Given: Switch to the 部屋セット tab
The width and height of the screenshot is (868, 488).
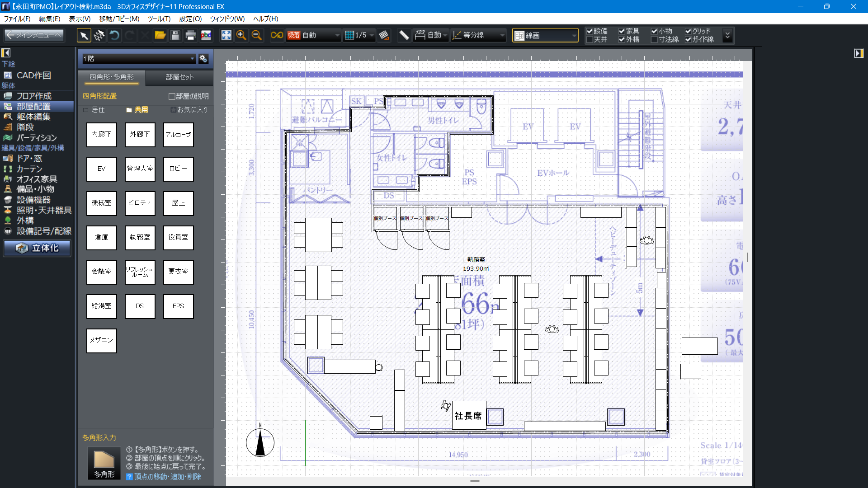Looking at the screenshot, I should click(x=179, y=77).
